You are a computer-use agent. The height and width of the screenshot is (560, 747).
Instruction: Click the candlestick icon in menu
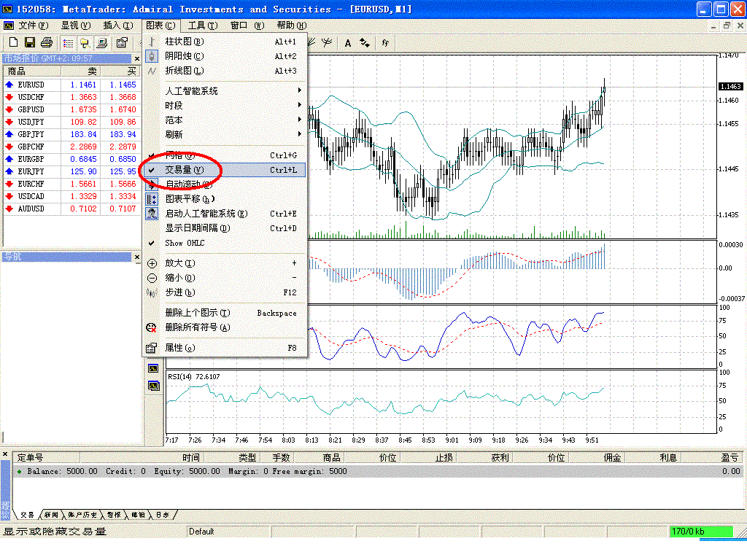click(x=152, y=57)
